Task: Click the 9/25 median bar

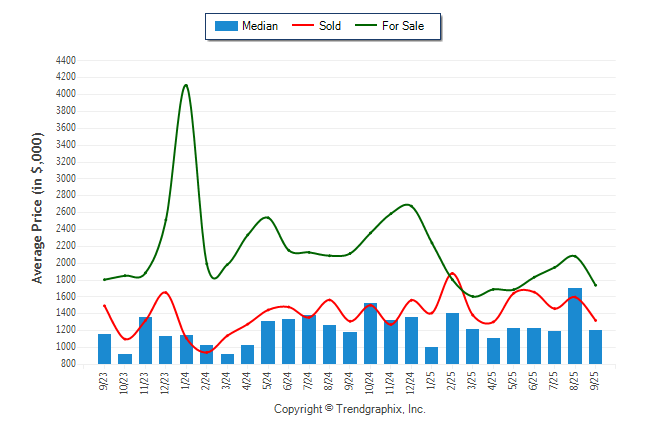Action: (595, 346)
